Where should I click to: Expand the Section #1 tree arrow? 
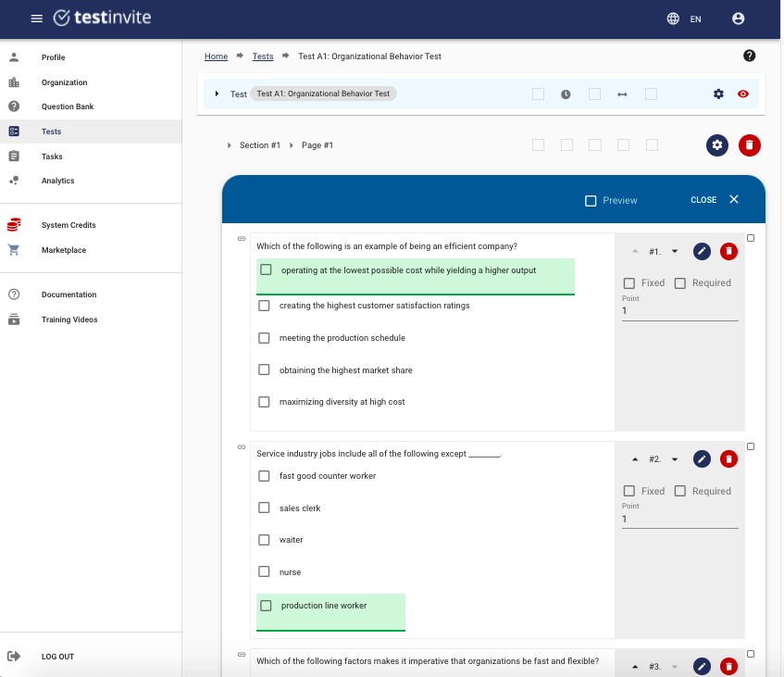pos(230,145)
